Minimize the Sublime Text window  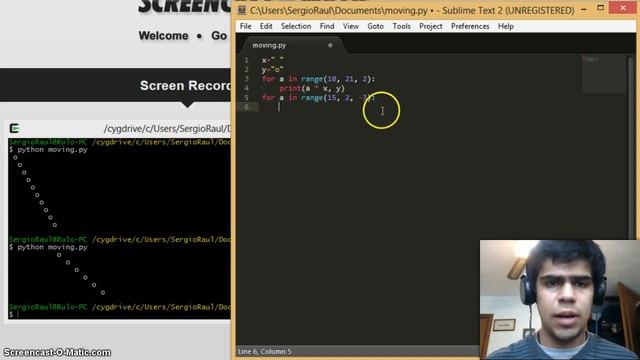[584, 9]
